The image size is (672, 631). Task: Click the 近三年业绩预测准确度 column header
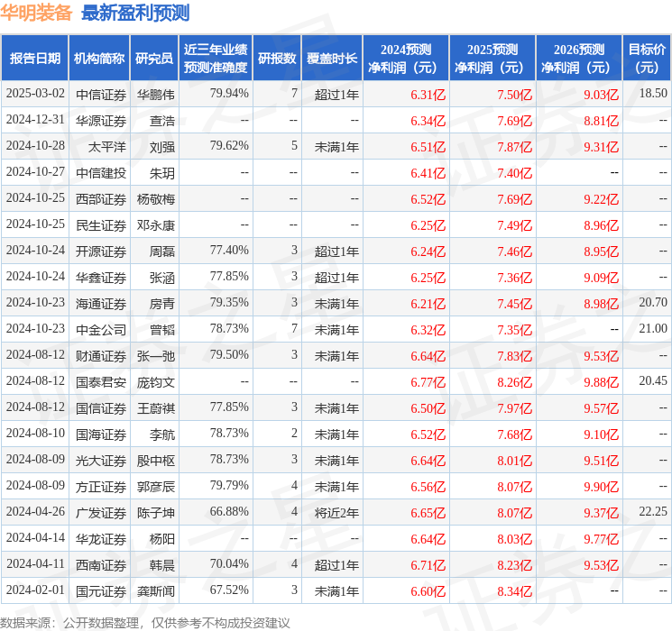(216, 58)
